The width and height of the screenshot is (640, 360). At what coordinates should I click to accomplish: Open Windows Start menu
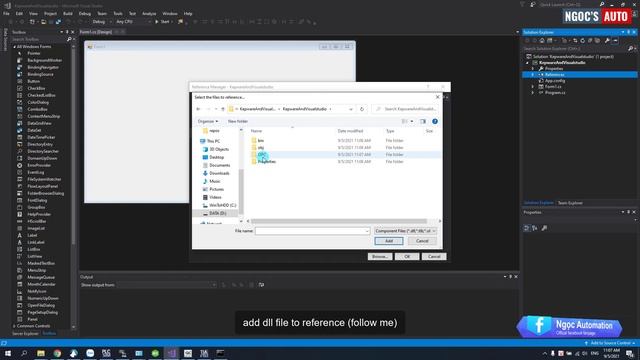pyautogui.click(x=8, y=353)
